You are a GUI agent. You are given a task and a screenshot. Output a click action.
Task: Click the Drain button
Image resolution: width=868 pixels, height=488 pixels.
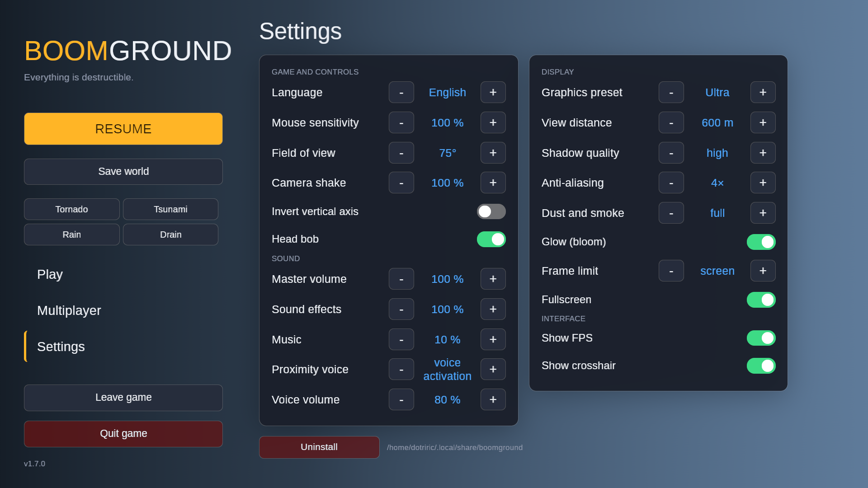170,235
